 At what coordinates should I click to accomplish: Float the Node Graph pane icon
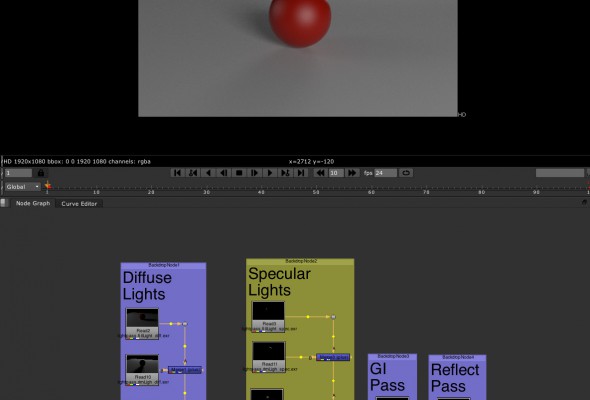pos(584,202)
